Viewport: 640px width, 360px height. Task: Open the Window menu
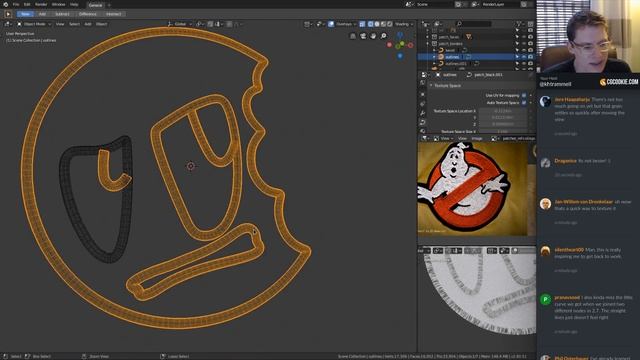(58, 4)
